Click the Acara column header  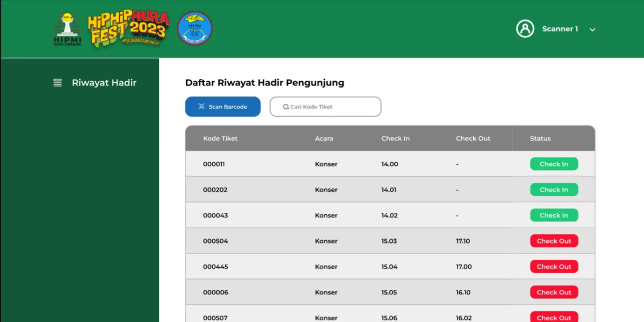pyautogui.click(x=324, y=138)
